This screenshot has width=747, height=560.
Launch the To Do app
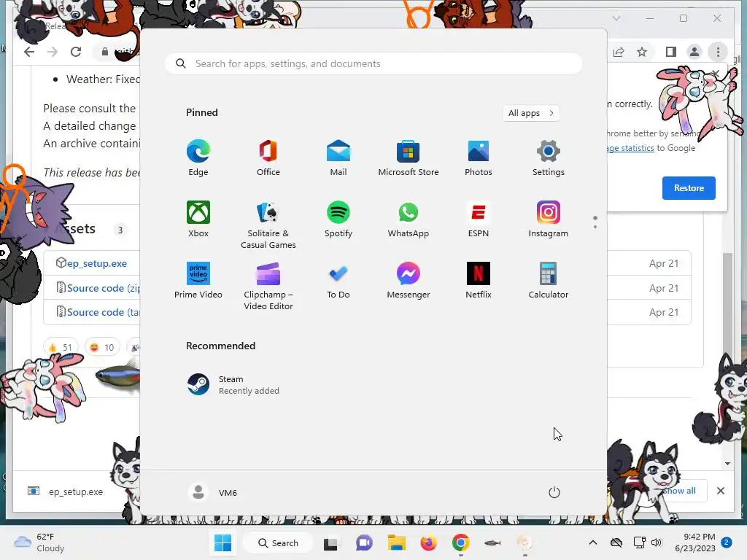(338, 281)
